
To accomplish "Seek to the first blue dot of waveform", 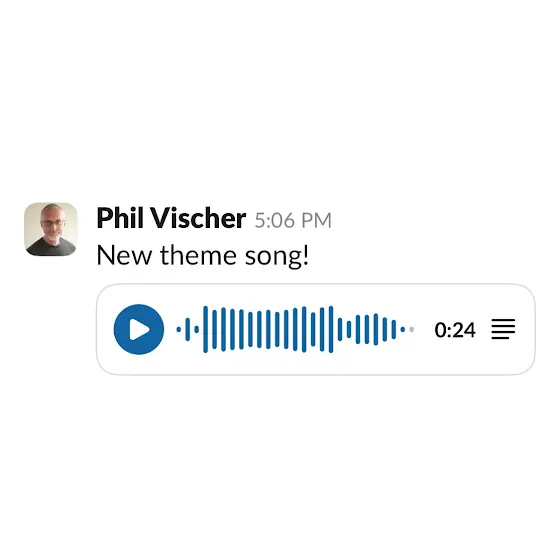I will point(179,330).
